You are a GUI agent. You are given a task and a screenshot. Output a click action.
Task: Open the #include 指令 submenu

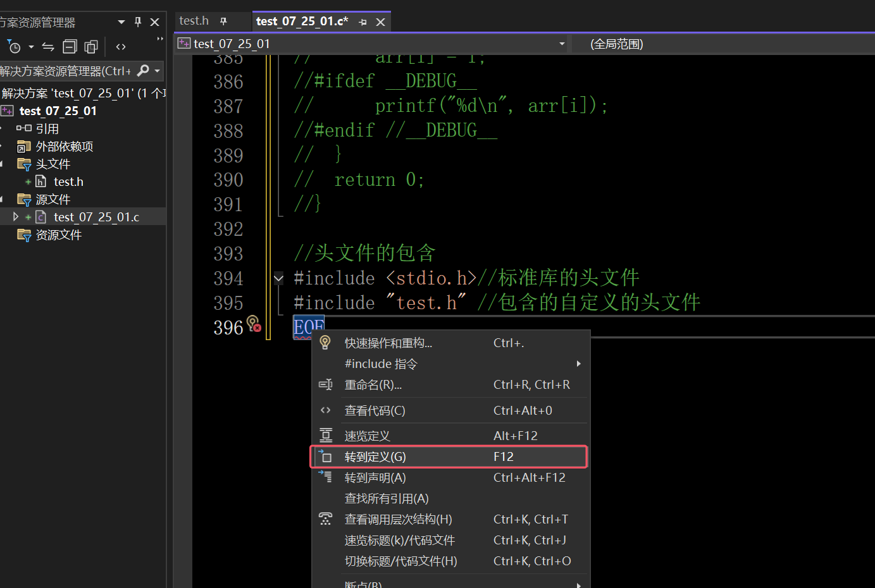click(x=451, y=364)
